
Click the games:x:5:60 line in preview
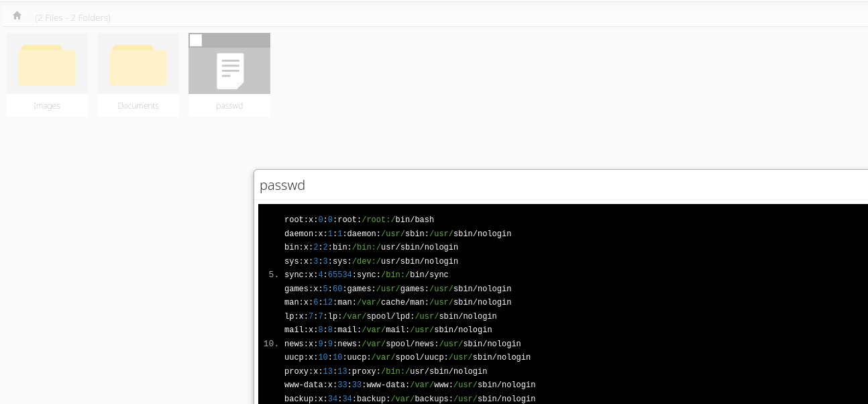[x=398, y=289]
